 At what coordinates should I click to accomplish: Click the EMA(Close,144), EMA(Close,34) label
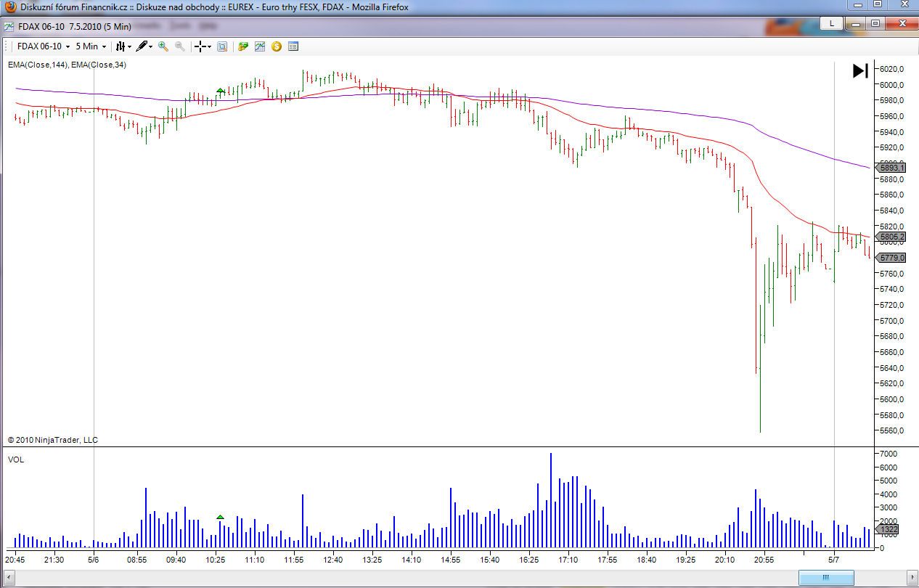pyautogui.click(x=67, y=65)
